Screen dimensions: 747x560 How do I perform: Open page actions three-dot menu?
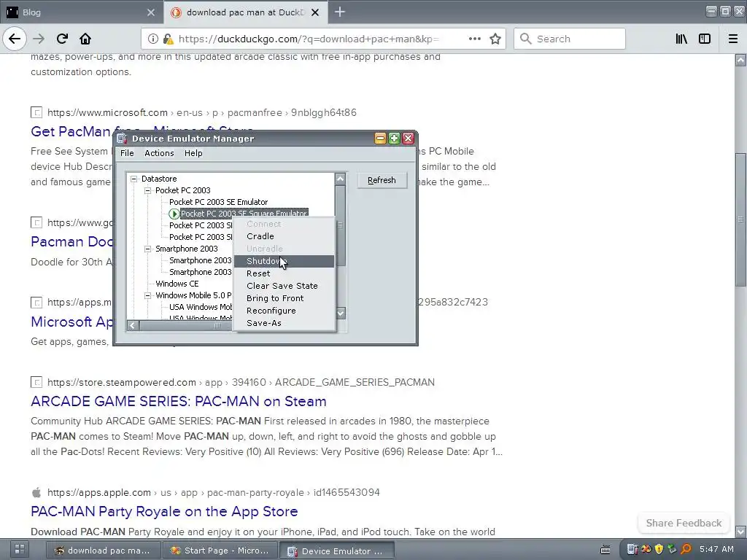[474, 39]
